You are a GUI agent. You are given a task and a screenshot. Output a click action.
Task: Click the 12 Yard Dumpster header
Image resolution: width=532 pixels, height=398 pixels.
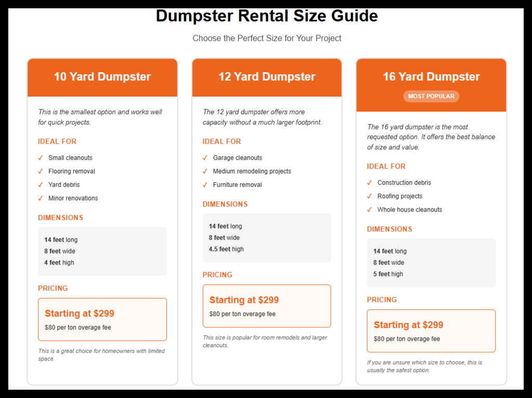pyautogui.click(x=267, y=76)
